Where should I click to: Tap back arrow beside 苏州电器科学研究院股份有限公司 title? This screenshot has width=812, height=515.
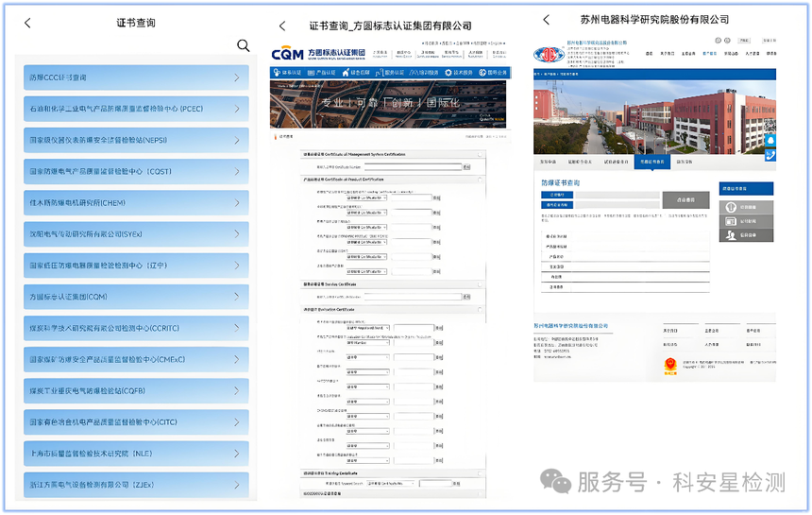click(x=547, y=20)
